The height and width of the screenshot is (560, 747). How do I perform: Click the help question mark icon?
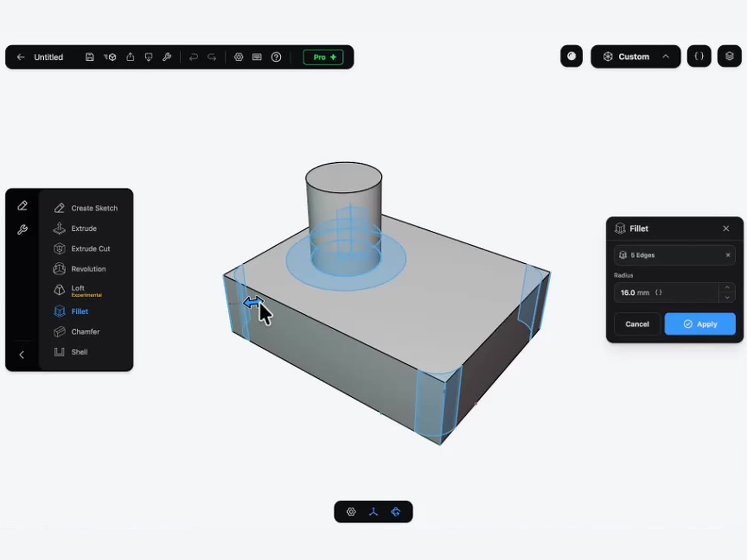coord(276,57)
